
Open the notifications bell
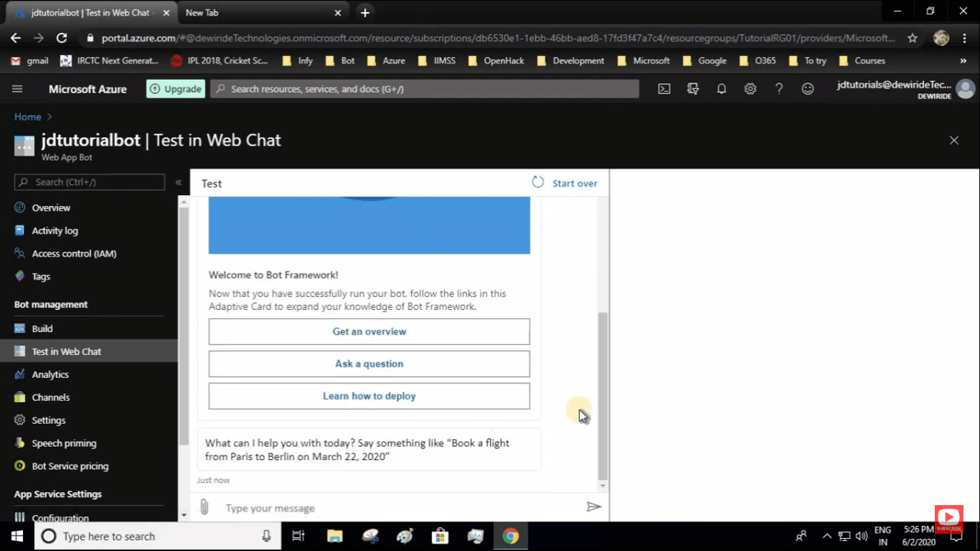pyautogui.click(x=722, y=89)
